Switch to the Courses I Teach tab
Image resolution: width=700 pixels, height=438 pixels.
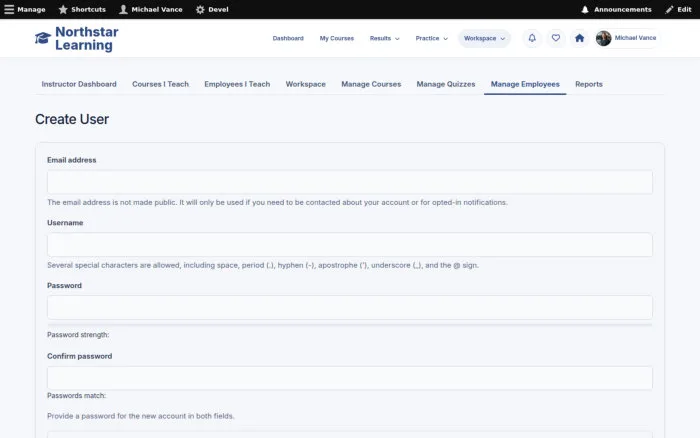tap(160, 84)
